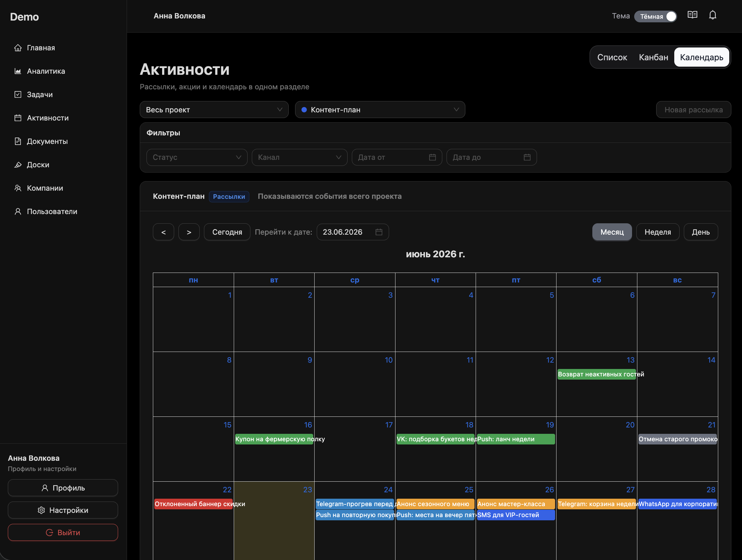The image size is (742, 560).
Task: Click the Сегодня button
Action: [x=227, y=232]
